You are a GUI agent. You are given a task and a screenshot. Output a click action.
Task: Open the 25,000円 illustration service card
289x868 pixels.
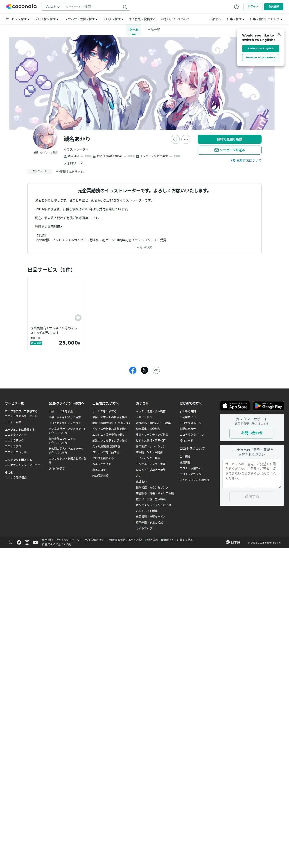55,314
